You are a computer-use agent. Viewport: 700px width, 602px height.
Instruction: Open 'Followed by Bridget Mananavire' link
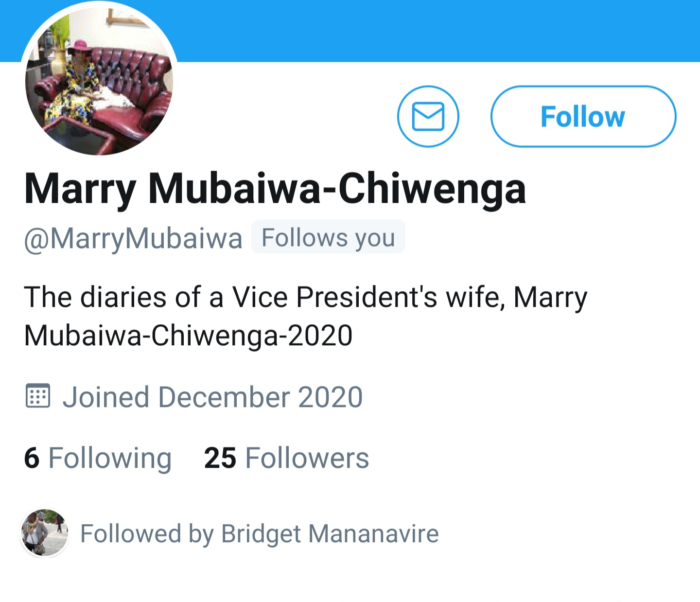(259, 533)
